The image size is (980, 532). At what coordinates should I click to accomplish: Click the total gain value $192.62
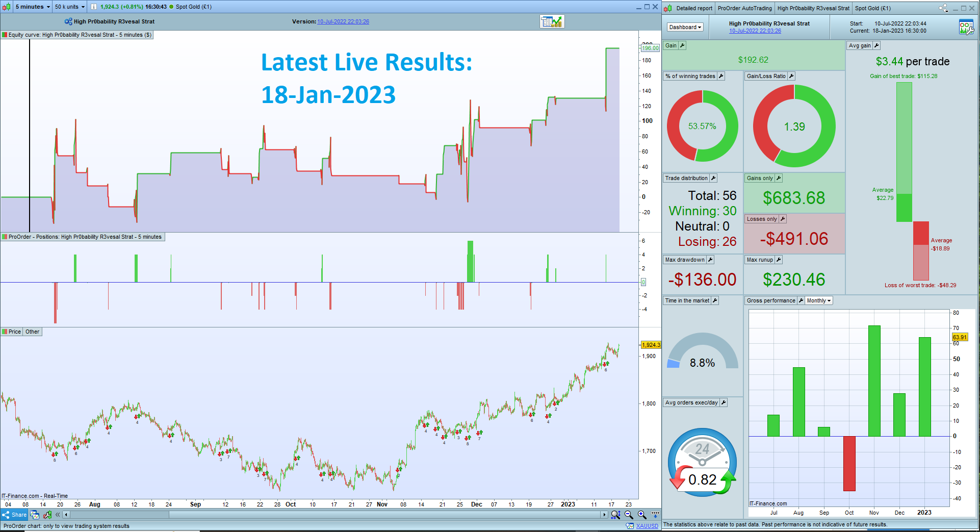(x=753, y=60)
